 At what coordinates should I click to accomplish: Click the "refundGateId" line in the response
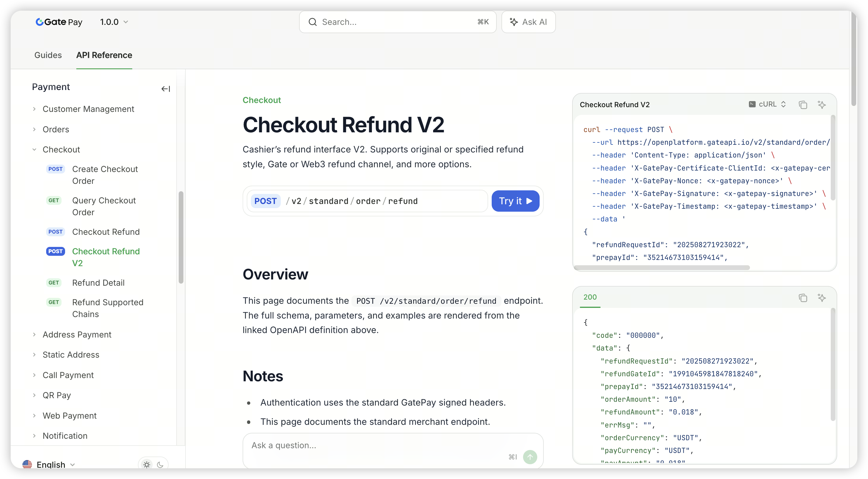tap(681, 374)
